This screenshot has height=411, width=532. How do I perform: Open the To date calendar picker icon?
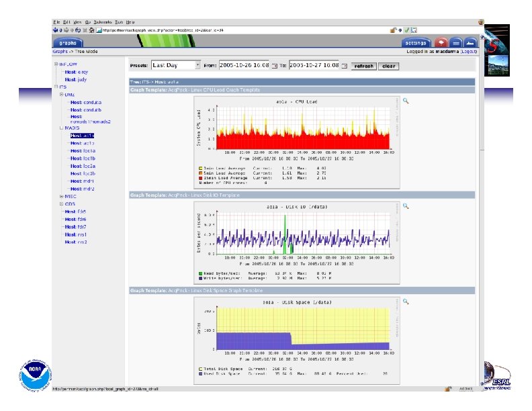(344, 66)
